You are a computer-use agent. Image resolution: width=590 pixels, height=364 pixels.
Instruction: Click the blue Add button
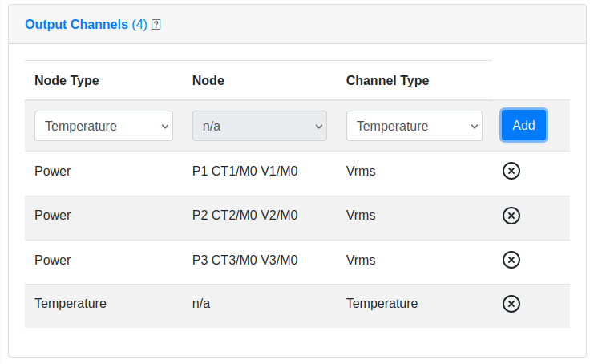click(523, 125)
